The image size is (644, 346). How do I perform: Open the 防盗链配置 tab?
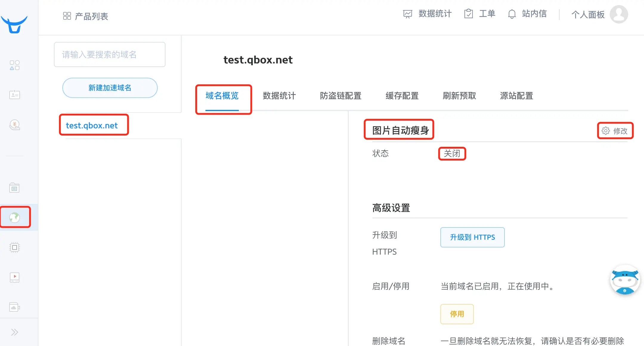[341, 96]
